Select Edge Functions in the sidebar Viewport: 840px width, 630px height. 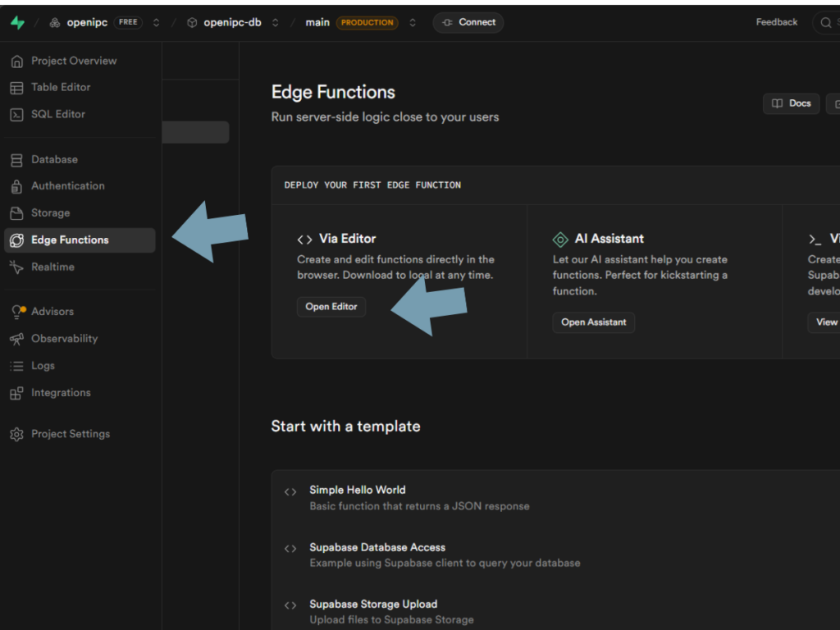pos(80,240)
